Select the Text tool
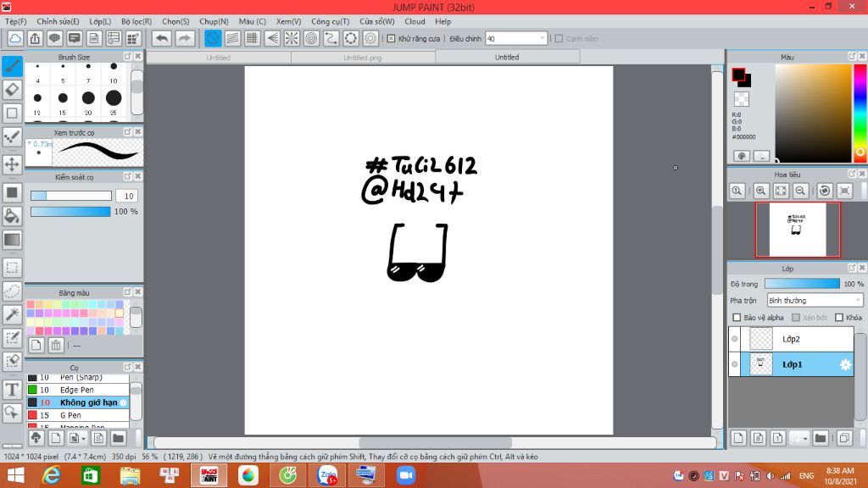This screenshot has width=868, height=488. coord(12,390)
